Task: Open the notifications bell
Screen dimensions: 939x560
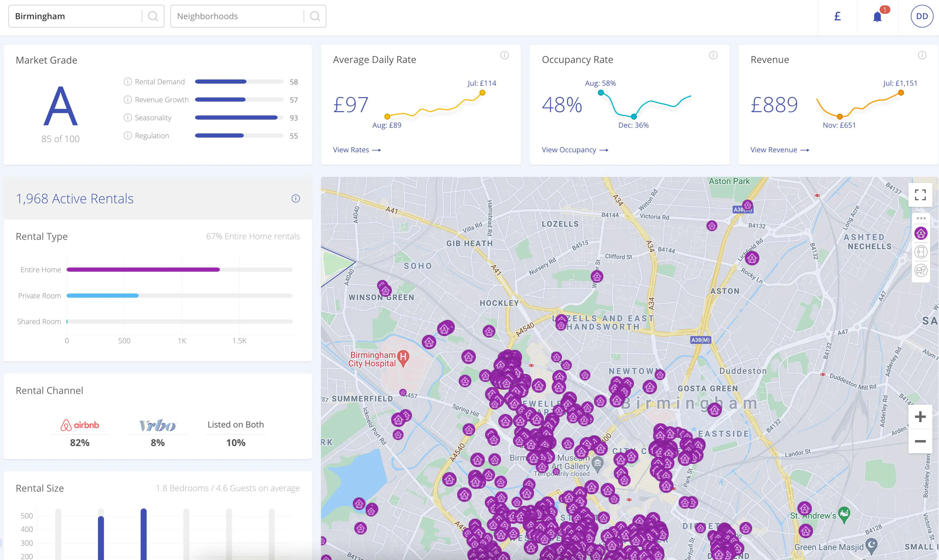Action: [877, 16]
